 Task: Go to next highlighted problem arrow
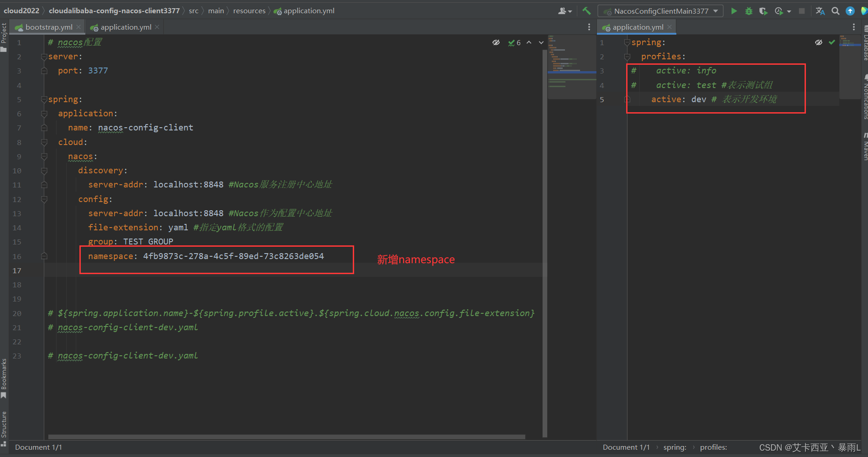pyautogui.click(x=541, y=42)
